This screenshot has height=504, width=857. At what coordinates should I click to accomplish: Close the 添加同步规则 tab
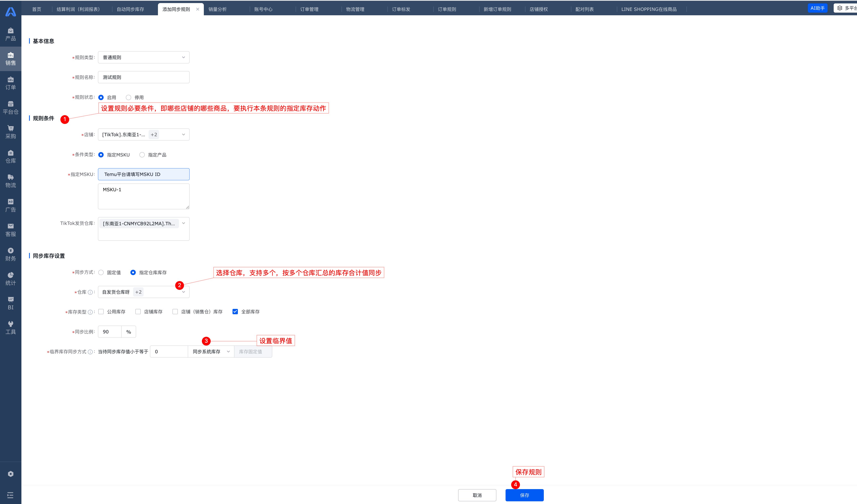coord(198,9)
